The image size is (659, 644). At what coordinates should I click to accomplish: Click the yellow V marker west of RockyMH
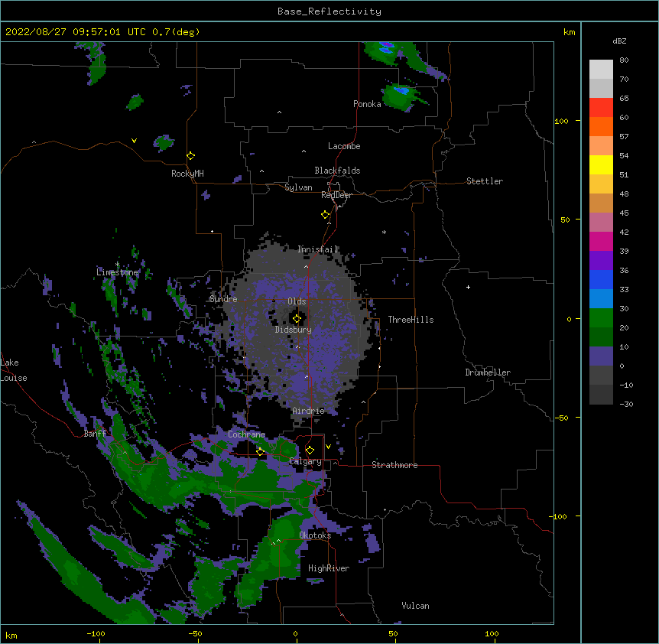(134, 141)
